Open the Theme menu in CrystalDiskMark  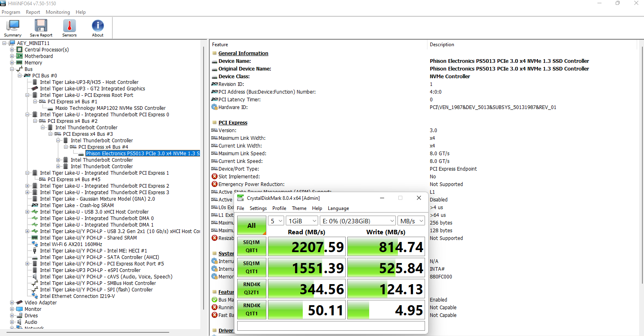pyautogui.click(x=299, y=208)
